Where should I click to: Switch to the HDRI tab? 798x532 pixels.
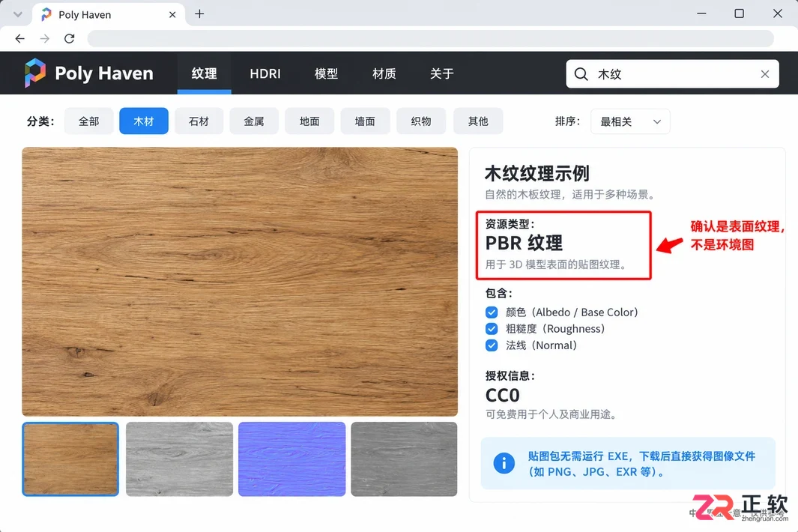265,73
